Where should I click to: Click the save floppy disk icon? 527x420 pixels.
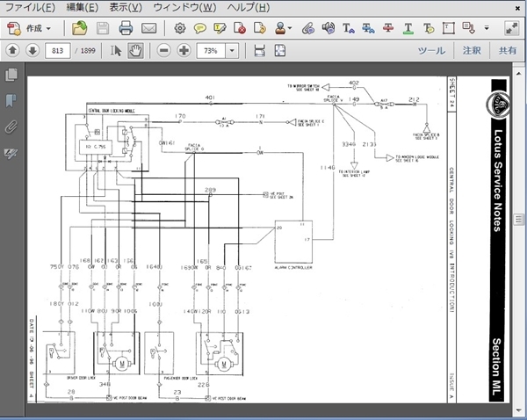(103, 28)
